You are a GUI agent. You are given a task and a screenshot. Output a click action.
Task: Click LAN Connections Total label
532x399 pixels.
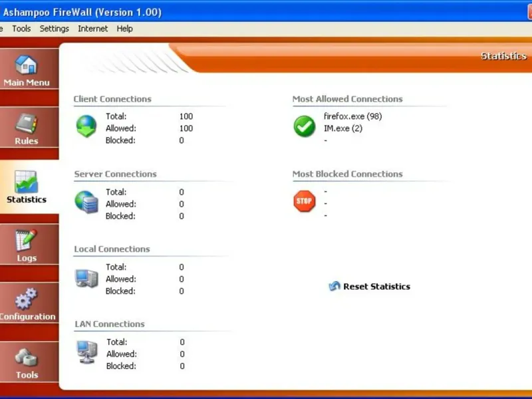pyautogui.click(x=117, y=342)
